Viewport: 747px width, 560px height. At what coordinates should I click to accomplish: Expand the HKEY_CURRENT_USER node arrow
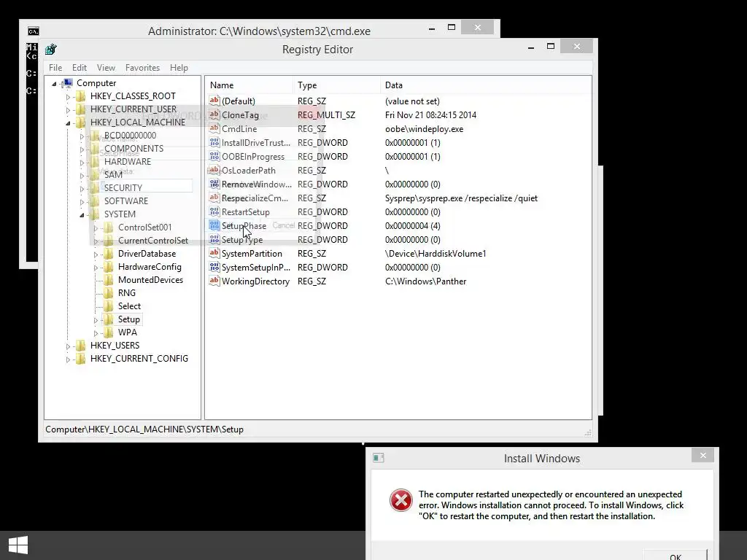coord(68,110)
